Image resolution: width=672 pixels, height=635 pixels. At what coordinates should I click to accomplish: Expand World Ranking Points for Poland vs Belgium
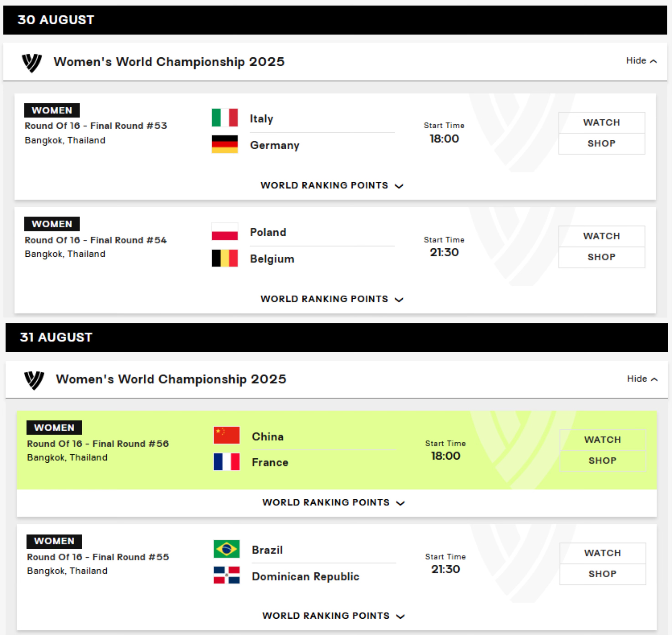click(331, 299)
